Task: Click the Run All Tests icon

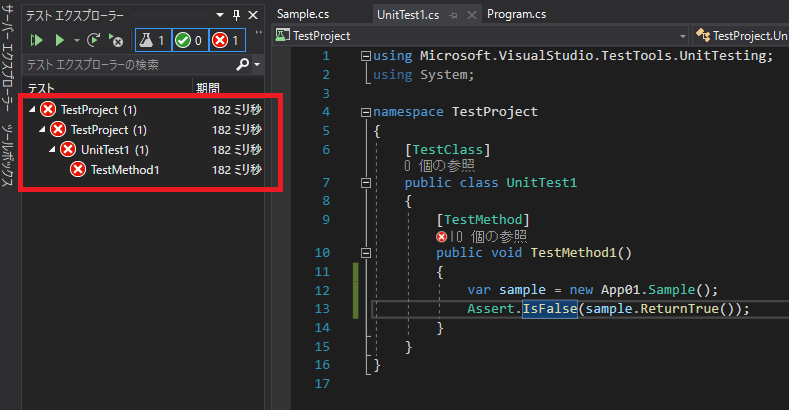Action: [37, 40]
